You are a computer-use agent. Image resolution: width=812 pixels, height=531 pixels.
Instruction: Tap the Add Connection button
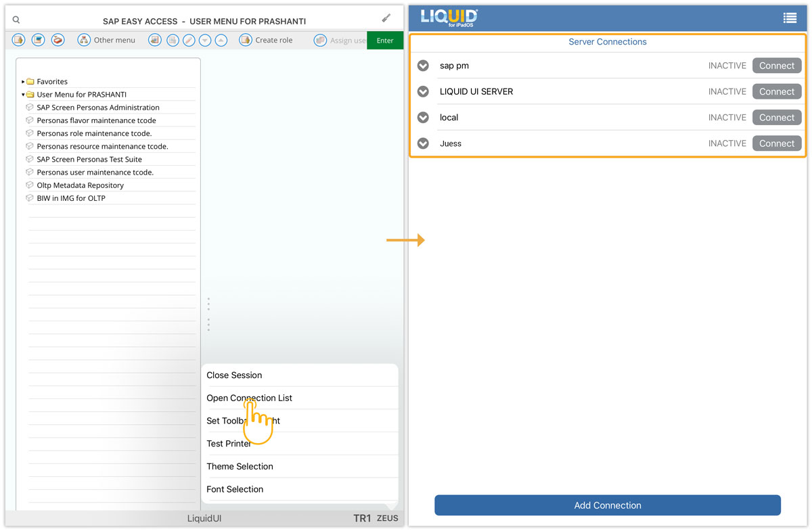coord(608,505)
